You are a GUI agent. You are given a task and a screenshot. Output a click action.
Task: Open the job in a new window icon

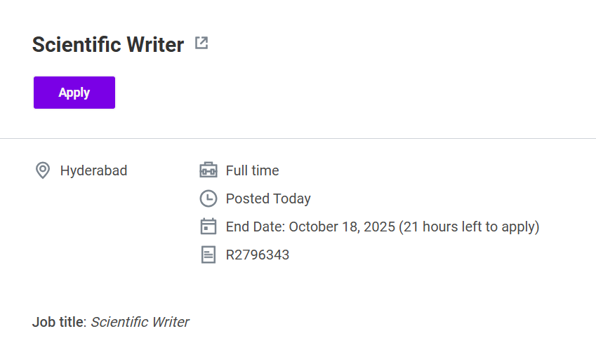(x=201, y=43)
